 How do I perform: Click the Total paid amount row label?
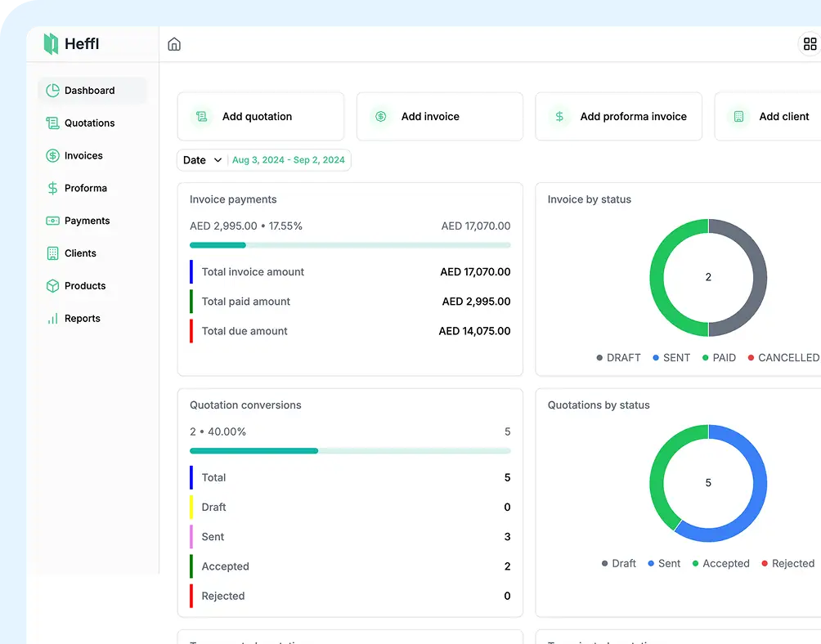click(245, 302)
